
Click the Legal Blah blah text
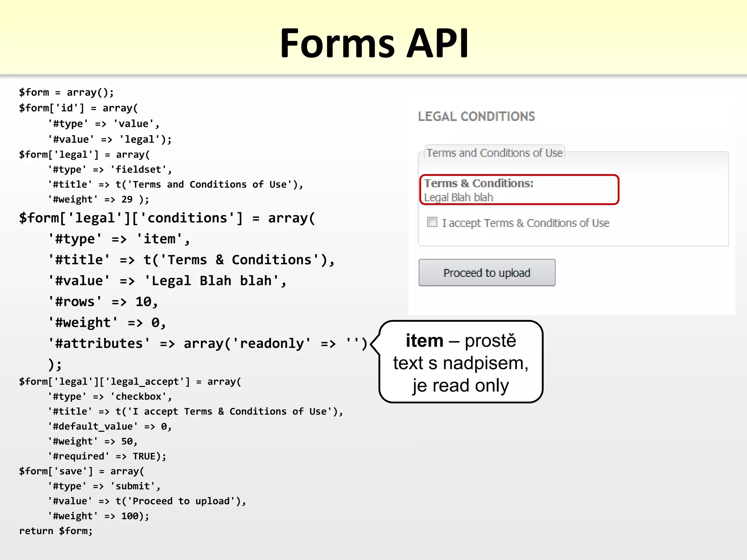(x=458, y=198)
